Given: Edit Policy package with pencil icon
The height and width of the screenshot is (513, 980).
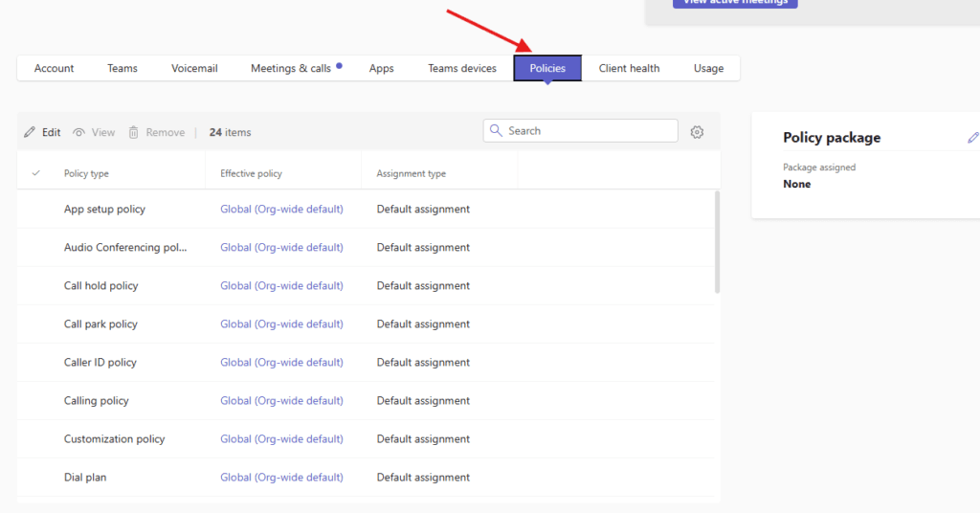Looking at the screenshot, I should coord(972,138).
